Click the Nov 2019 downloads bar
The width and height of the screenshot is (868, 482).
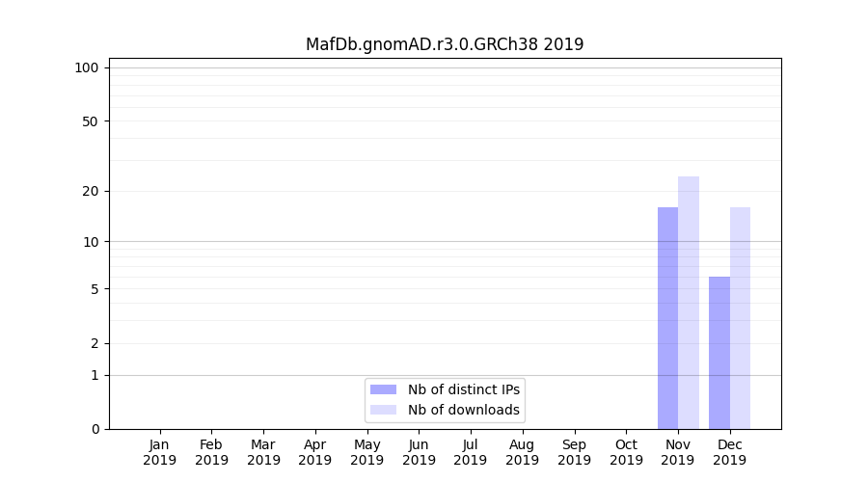[x=689, y=303]
